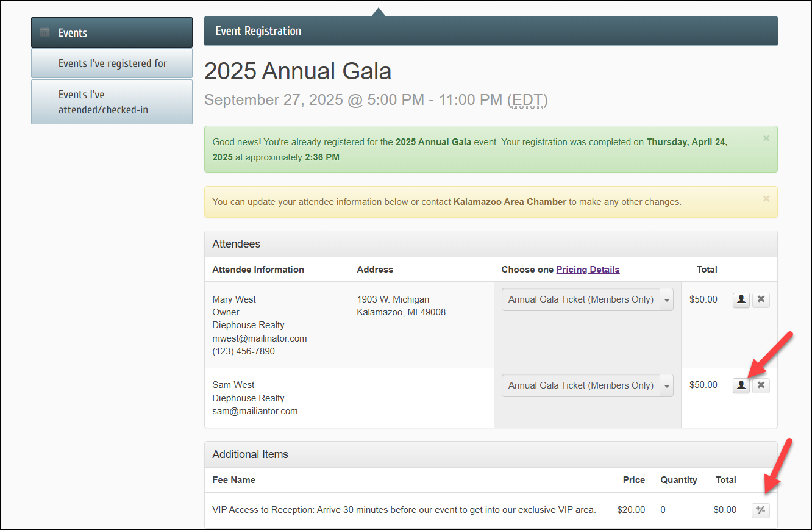Remove Sam West from attendees
Image resolution: width=812 pixels, height=530 pixels.
761,385
